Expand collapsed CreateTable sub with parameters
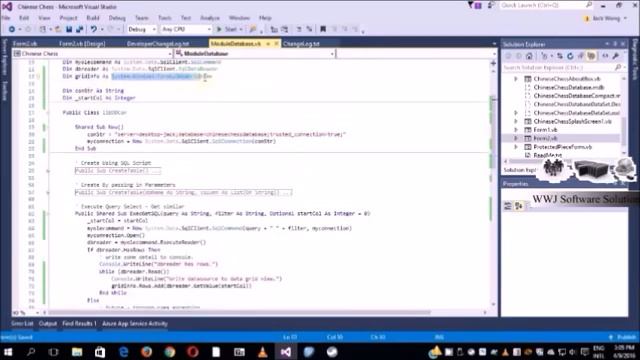This screenshot has width=640, height=360. click(48, 192)
